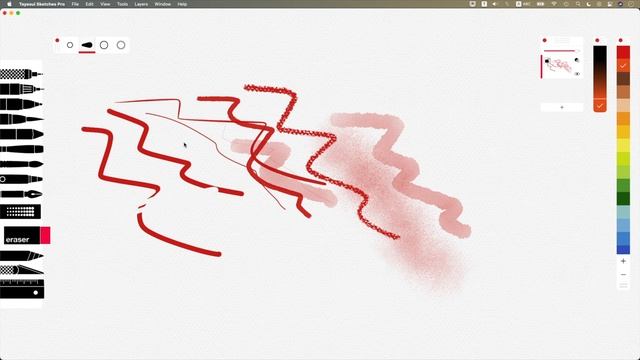The height and width of the screenshot is (360, 640).
Task: Select the tool with a circle on its barrel
Action: (x=21, y=179)
